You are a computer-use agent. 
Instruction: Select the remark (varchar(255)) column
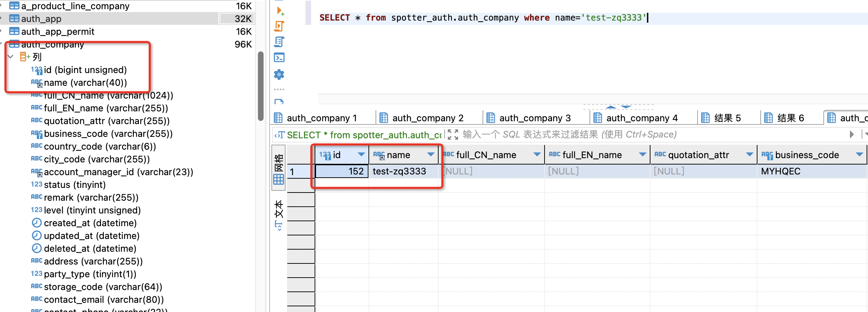pos(91,197)
